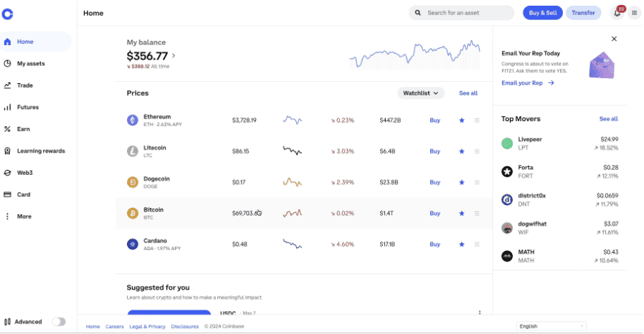Expand balance details chevron next to $356.77
644x334 pixels.
[x=174, y=56]
